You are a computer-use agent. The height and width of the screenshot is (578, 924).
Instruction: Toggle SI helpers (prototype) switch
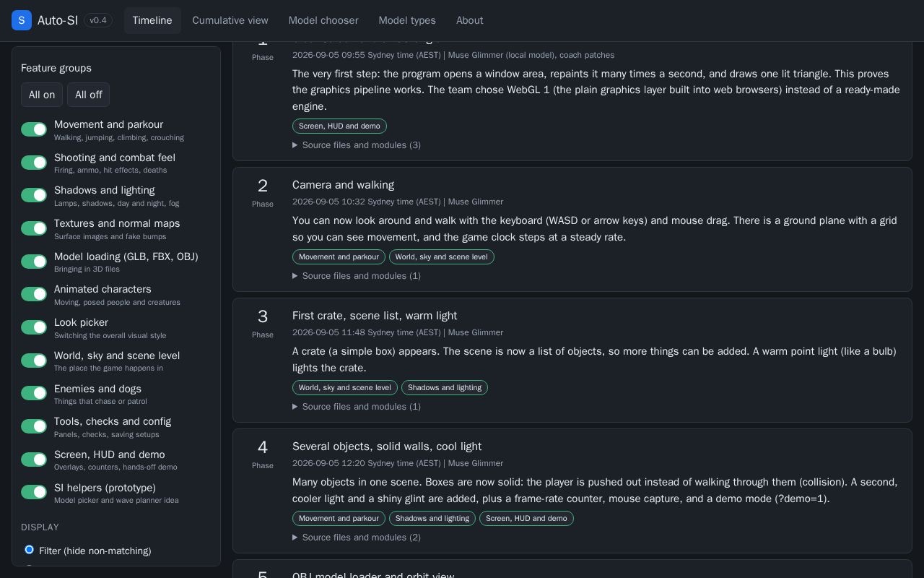pos(34,492)
